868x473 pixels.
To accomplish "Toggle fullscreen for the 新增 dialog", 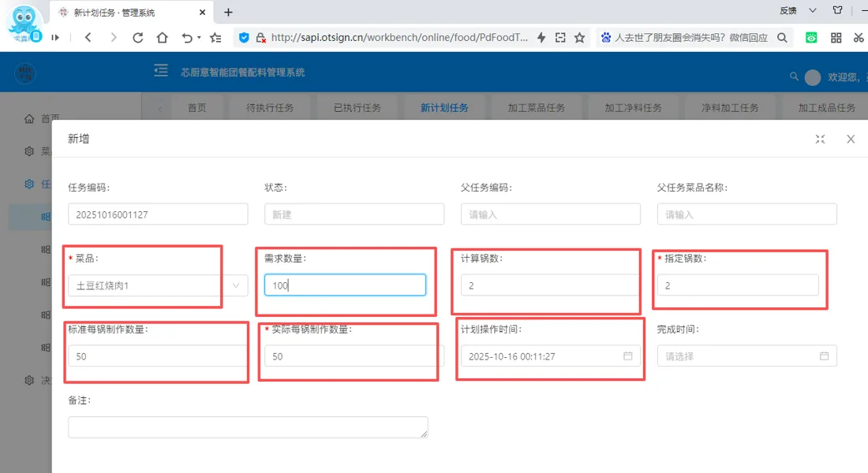I will tap(820, 139).
